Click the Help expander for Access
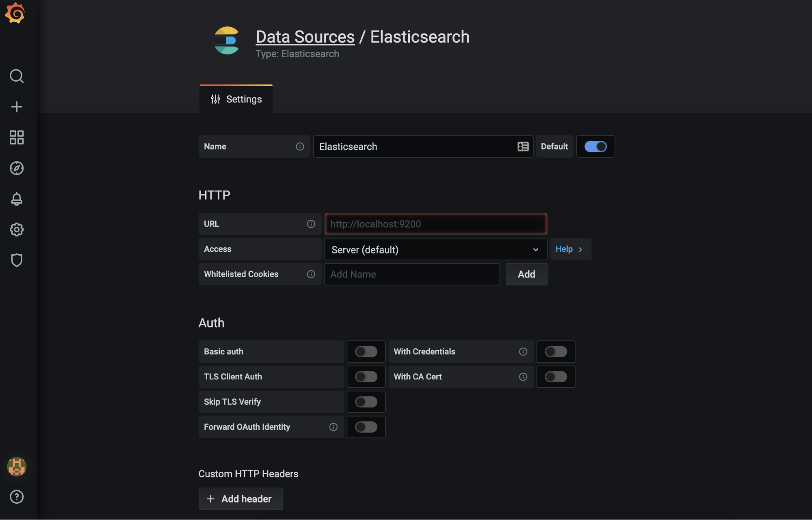Image resolution: width=812 pixels, height=520 pixels. tap(569, 249)
